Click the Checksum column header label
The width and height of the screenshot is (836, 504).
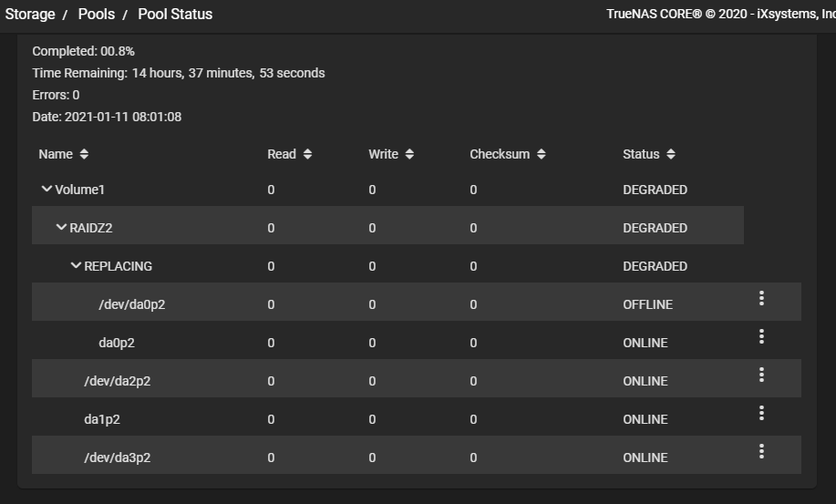(500, 154)
